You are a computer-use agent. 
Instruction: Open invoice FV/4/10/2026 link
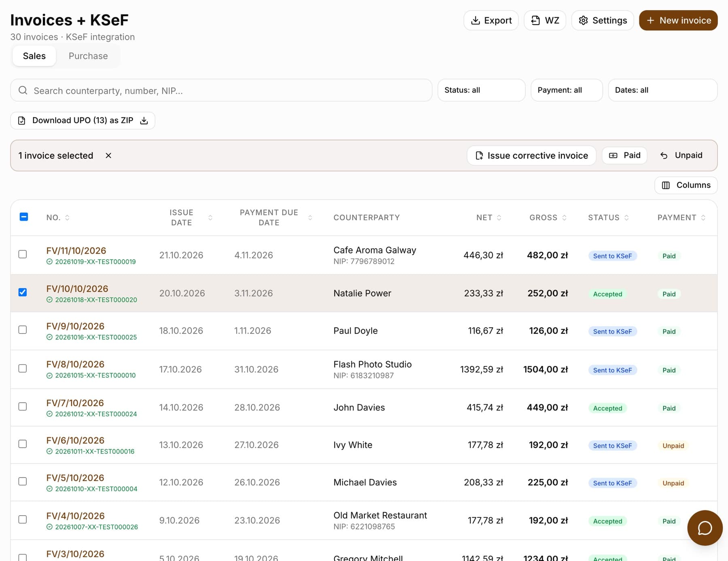[x=75, y=516]
